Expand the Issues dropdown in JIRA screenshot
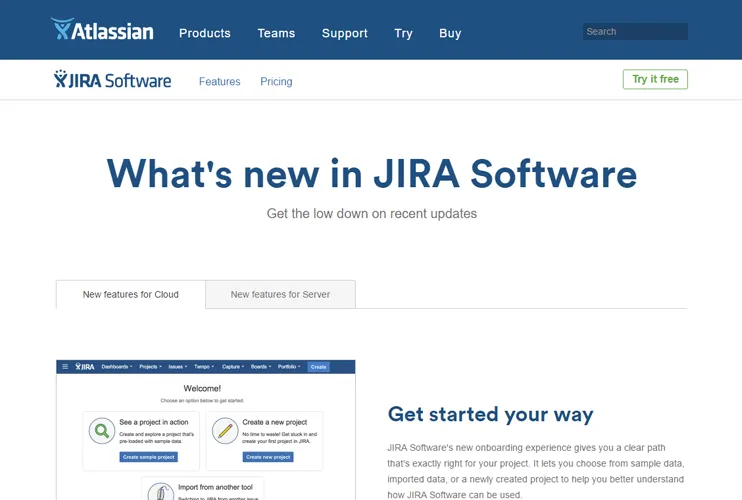The width and height of the screenshot is (742, 500). point(177,367)
